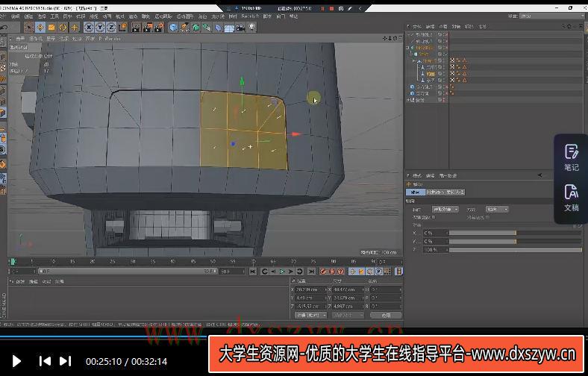
Task: Open material manager Create menu
Action: point(20,281)
